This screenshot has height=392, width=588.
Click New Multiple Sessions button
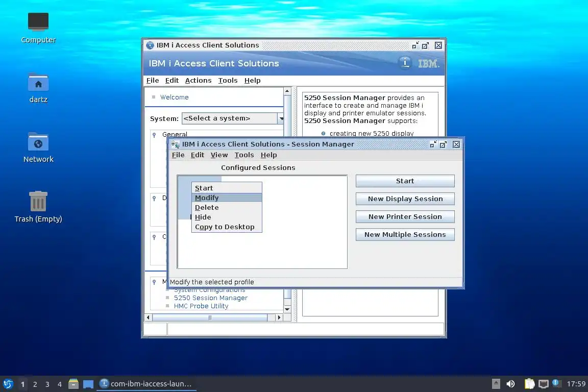click(x=405, y=234)
